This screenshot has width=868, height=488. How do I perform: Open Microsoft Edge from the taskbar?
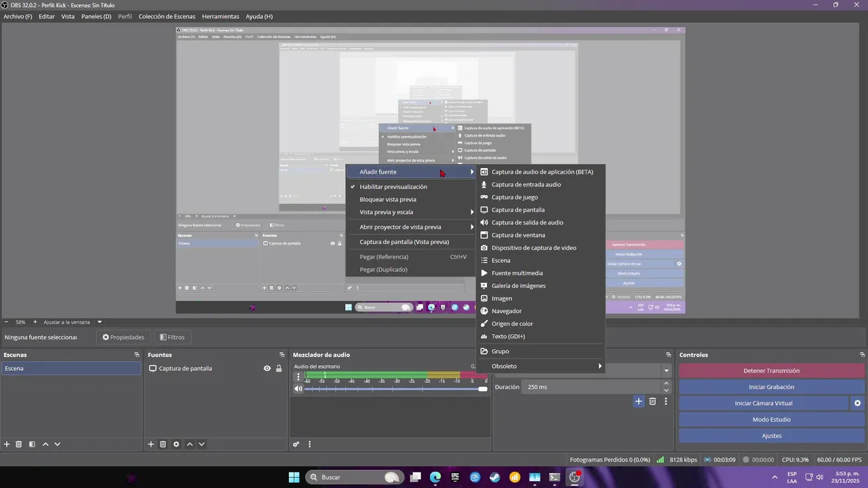[435, 477]
